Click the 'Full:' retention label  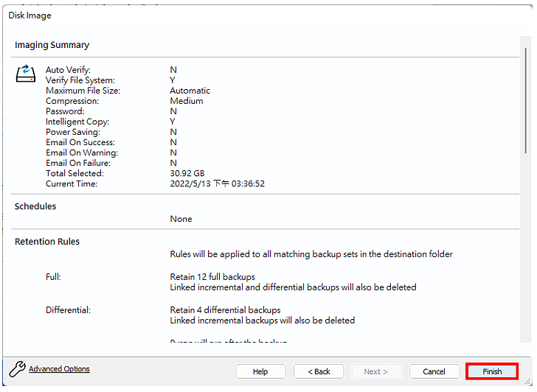point(53,277)
